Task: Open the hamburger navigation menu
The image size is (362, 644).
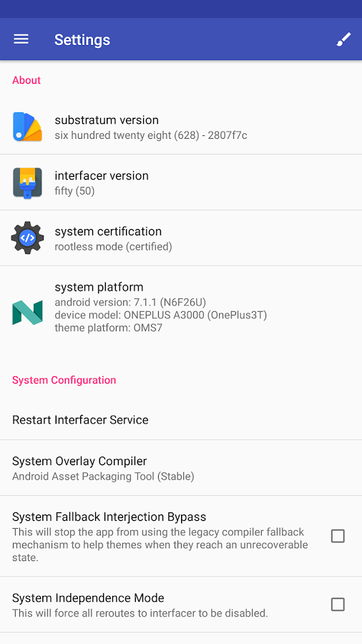Action: click(21, 39)
